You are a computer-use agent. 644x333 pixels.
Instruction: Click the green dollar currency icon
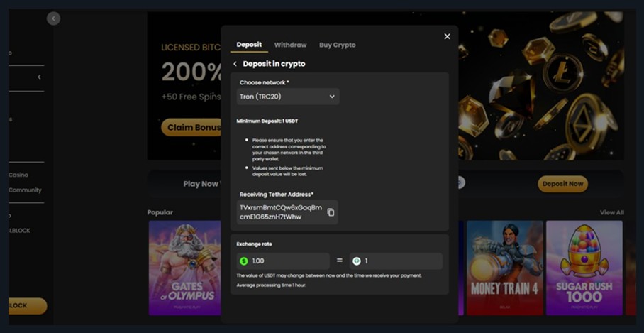pos(244,261)
